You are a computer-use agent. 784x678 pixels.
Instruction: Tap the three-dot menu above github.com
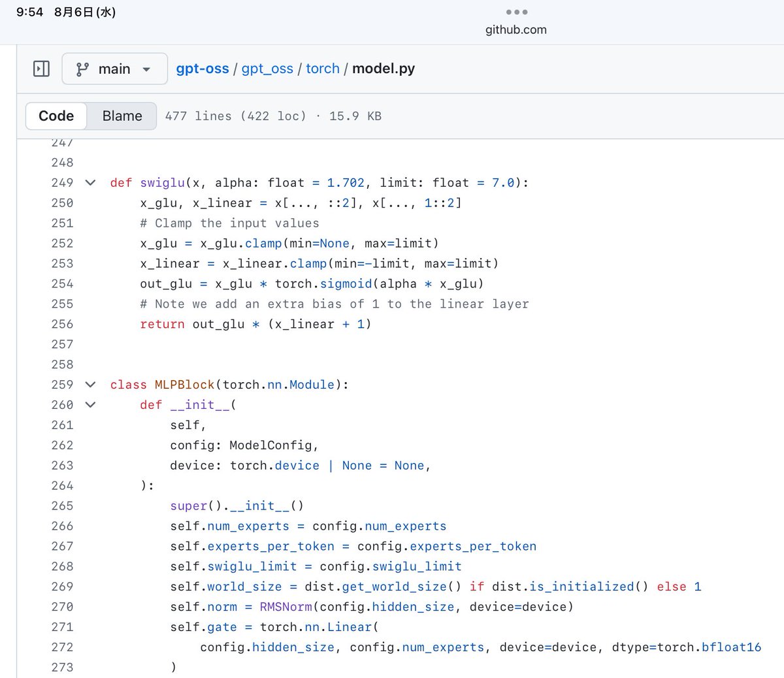pyautogui.click(x=516, y=12)
